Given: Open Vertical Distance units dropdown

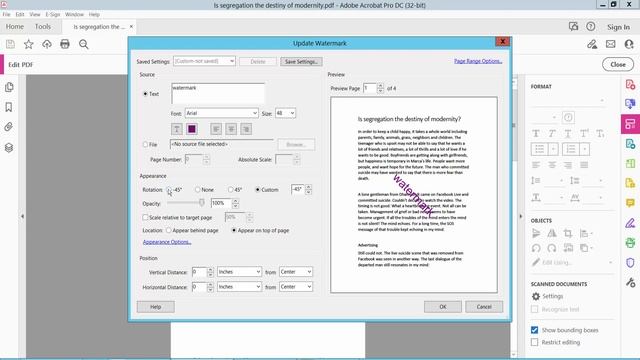Looking at the screenshot, I should (x=239, y=272).
